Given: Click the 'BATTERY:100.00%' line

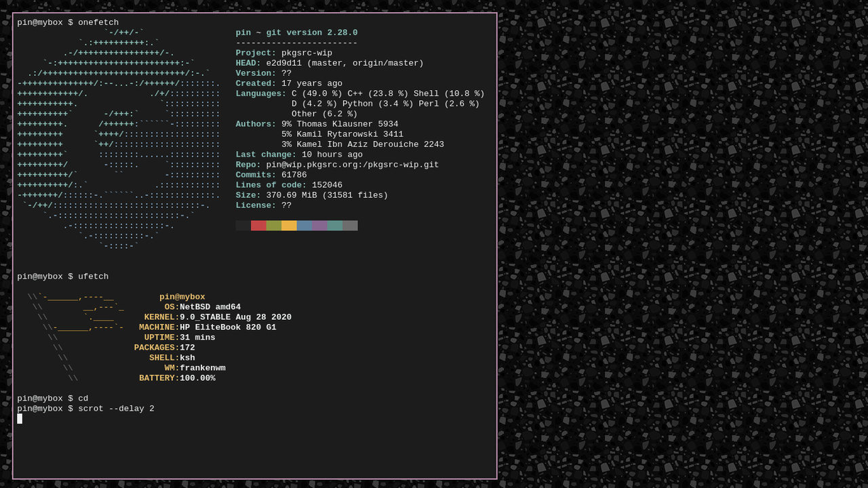Looking at the screenshot, I should (x=178, y=378).
